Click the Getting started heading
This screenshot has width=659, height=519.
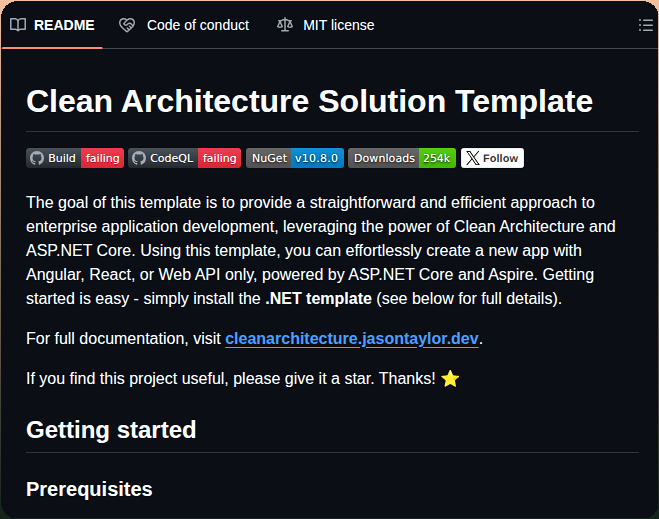click(x=111, y=429)
